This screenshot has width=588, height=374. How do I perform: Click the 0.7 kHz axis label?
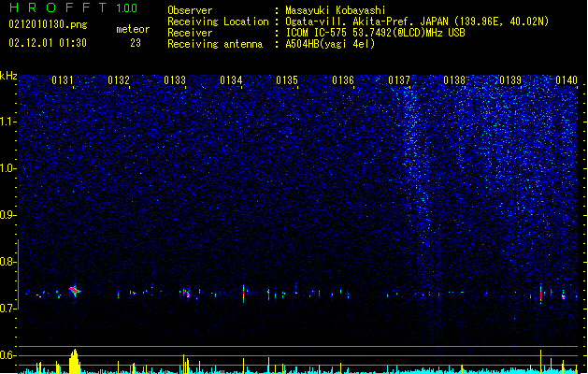coord(7,309)
